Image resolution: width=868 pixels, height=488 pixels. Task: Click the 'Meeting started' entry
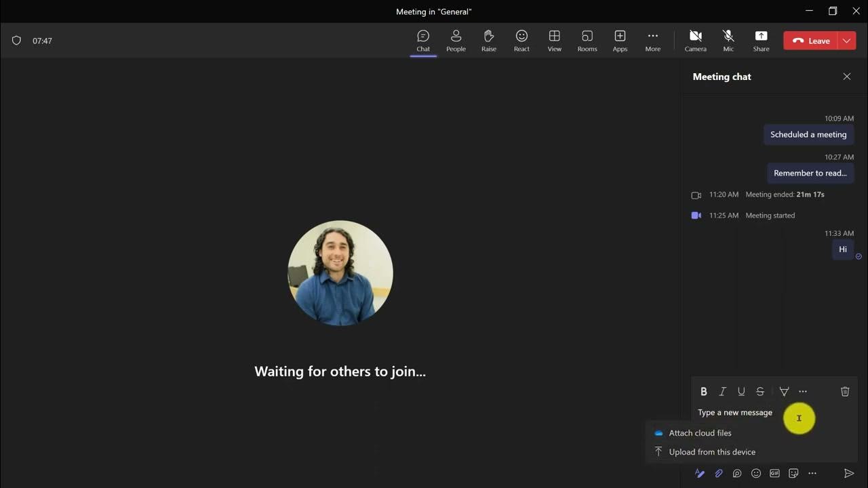tap(770, 216)
